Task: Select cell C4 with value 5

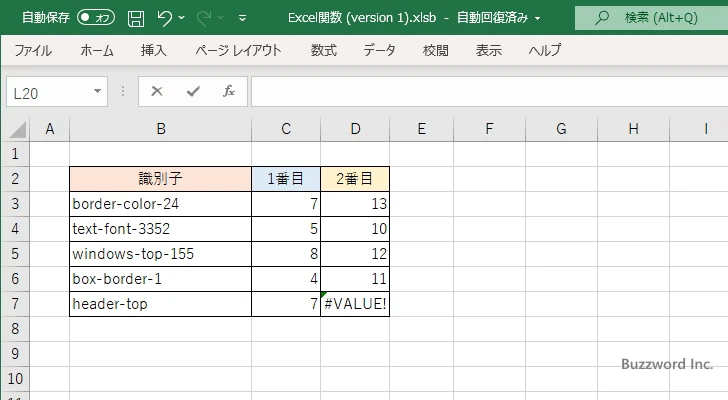Action: coord(286,229)
